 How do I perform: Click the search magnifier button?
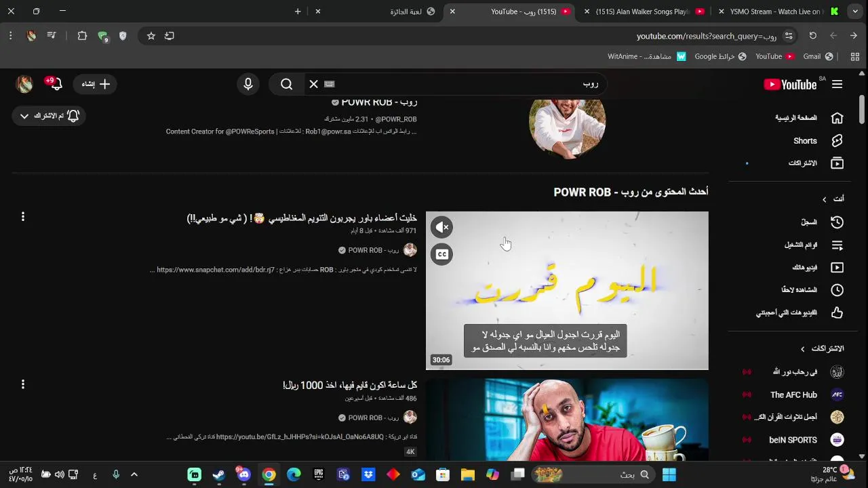pyautogui.click(x=287, y=84)
